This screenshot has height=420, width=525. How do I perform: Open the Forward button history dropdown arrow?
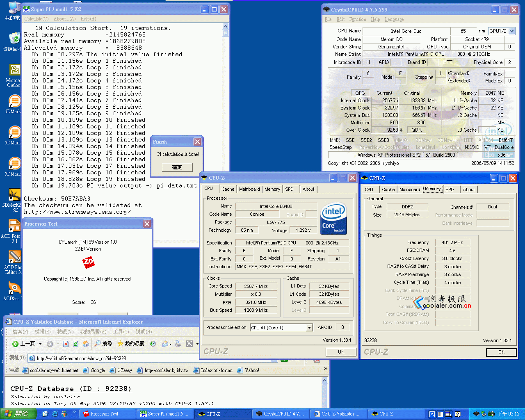pos(58,344)
